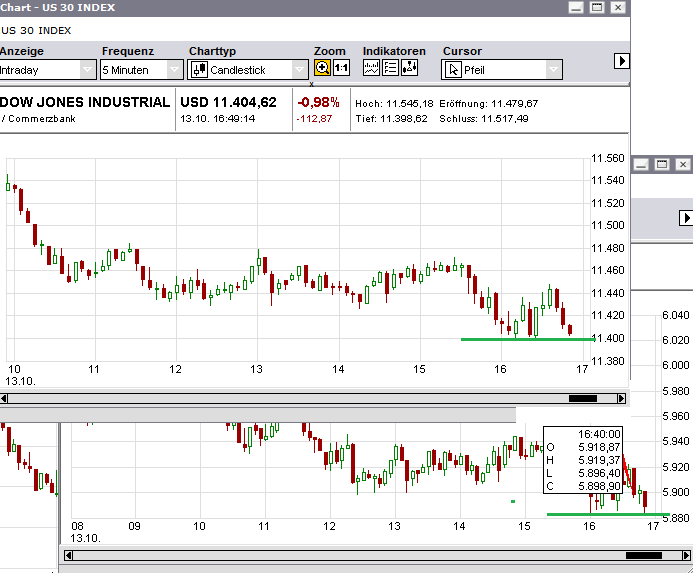Open the indicator list settings icon
Image resolution: width=693 pixels, height=573 pixels.
point(390,68)
